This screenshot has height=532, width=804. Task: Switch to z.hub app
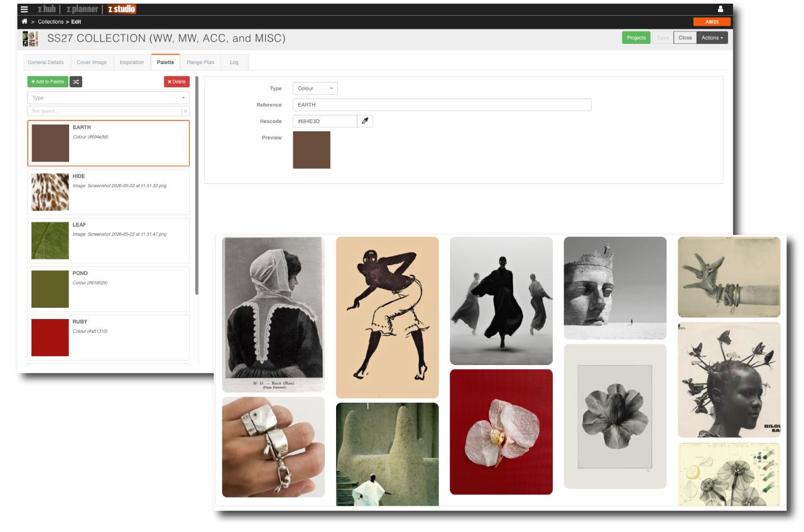(x=47, y=9)
